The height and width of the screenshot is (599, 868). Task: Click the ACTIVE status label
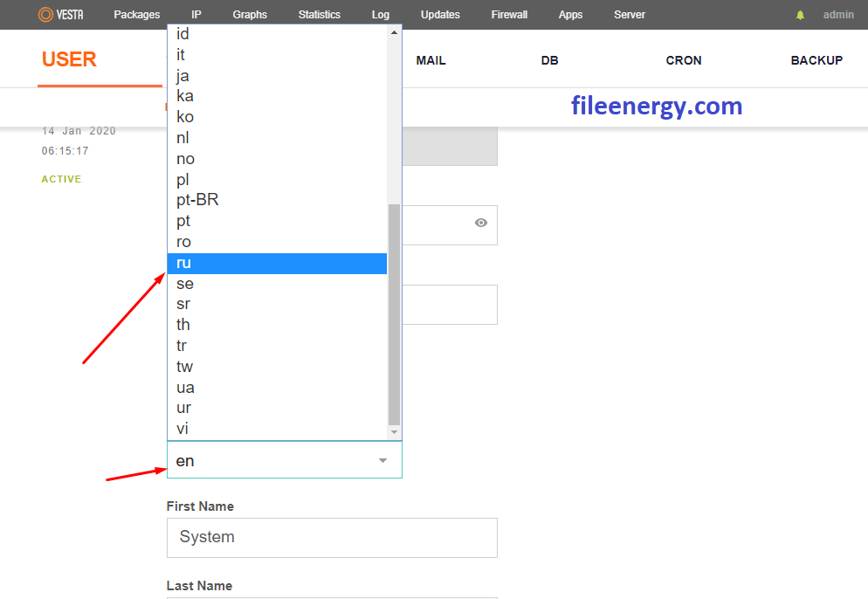[61, 179]
